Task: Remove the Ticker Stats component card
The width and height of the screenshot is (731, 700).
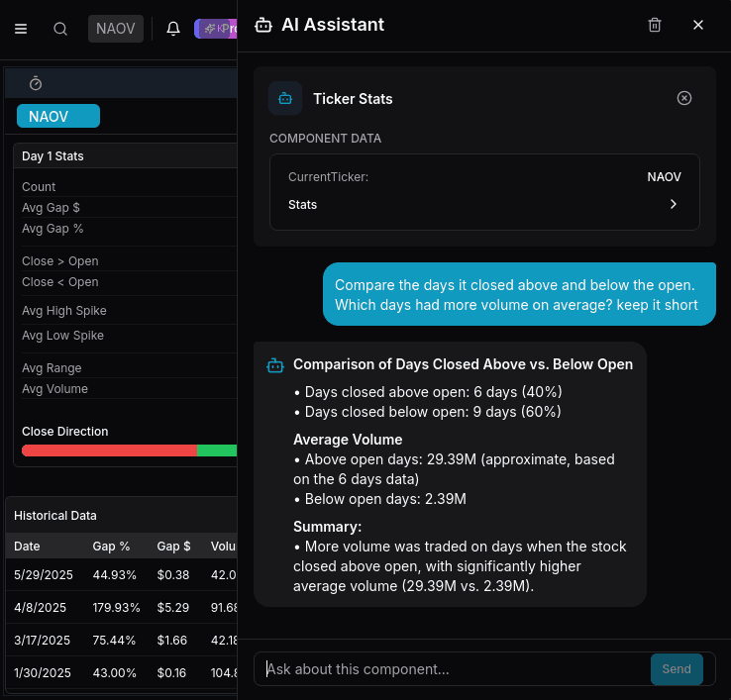Action: [683, 98]
